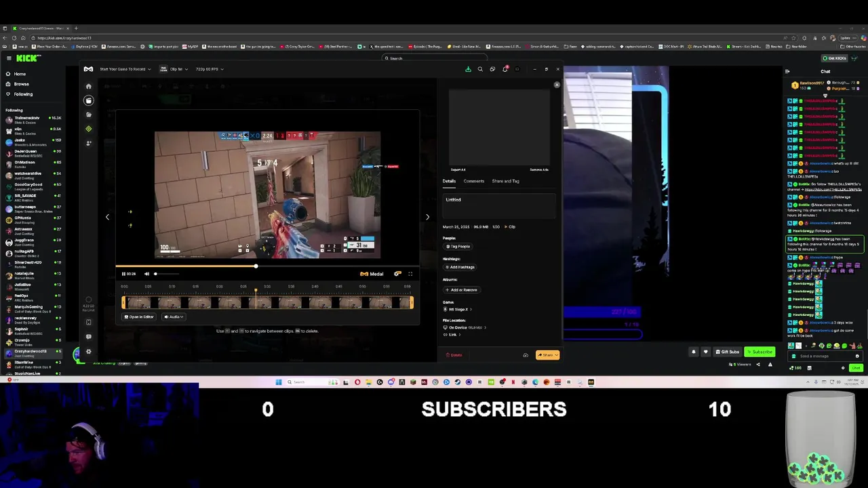Open the Kick hamburger menu
868x488 pixels.
[x=8, y=58]
